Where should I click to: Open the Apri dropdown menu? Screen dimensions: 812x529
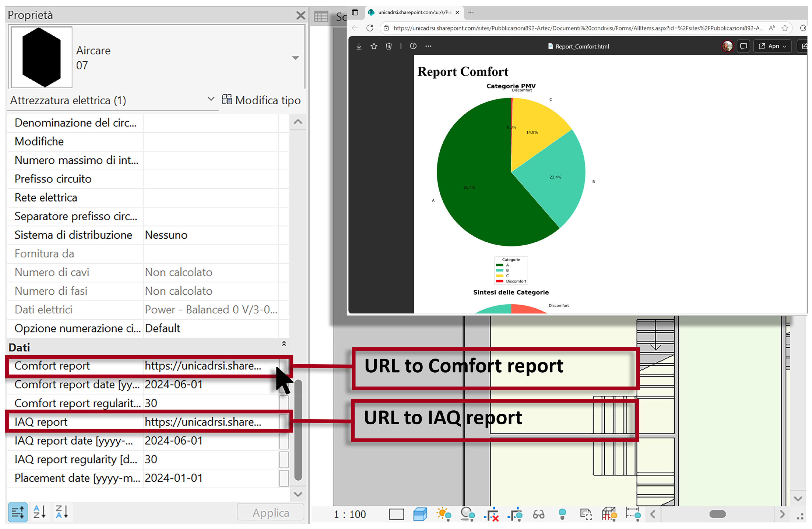pos(773,46)
